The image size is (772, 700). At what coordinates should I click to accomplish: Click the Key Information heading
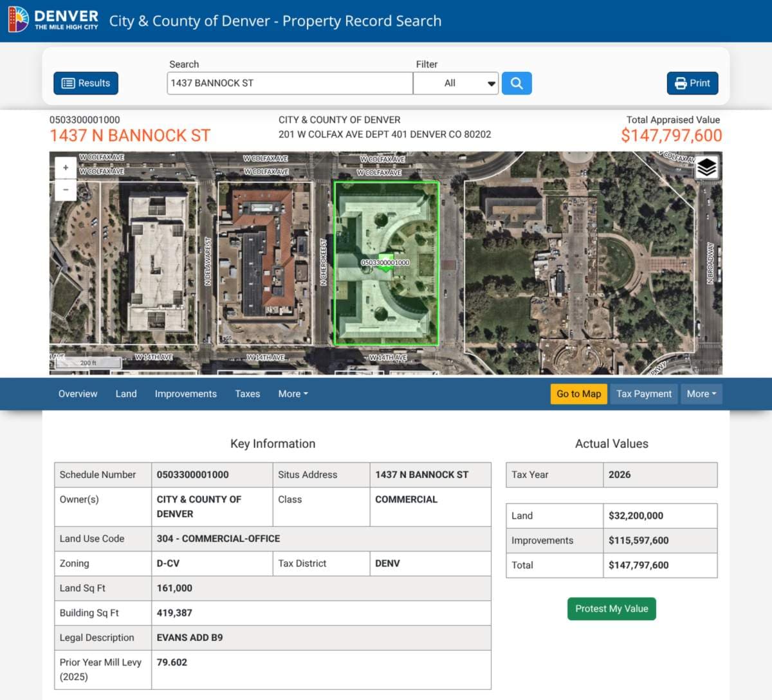coord(273,444)
